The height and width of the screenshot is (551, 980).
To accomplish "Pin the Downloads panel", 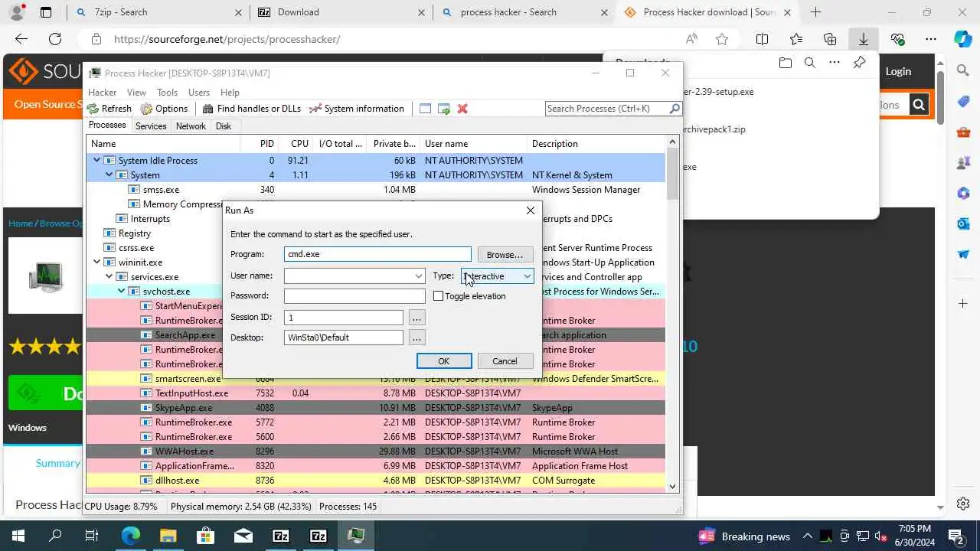I will [x=859, y=63].
